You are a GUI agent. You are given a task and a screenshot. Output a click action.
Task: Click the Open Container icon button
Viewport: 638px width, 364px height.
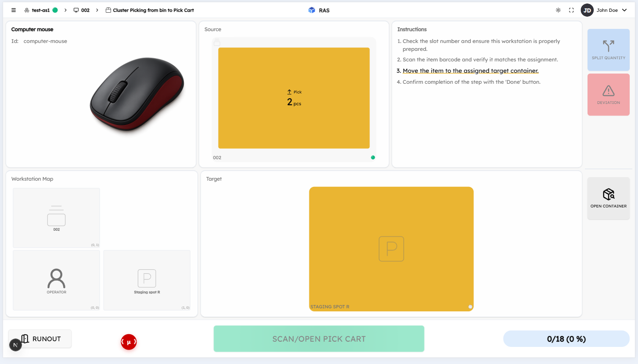tap(609, 198)
